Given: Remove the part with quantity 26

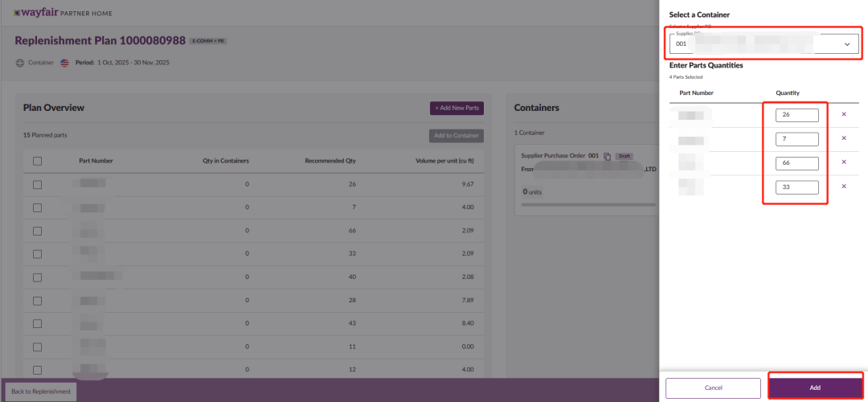Looking at the screenshot, I should [844, 114].
